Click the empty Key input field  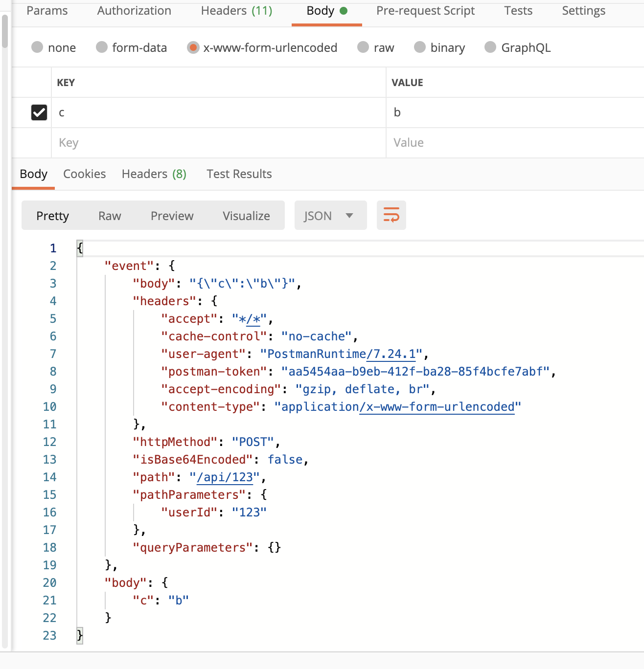(218, 143)
